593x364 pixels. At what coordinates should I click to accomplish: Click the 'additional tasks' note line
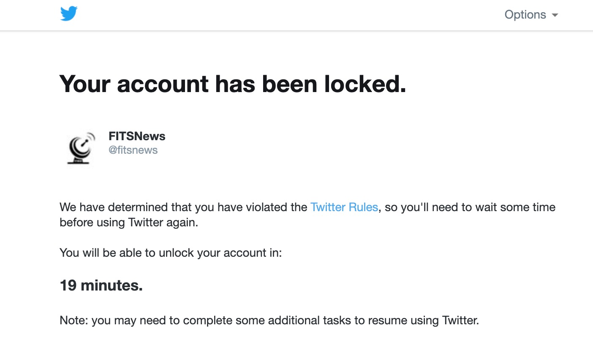(269, 321)
